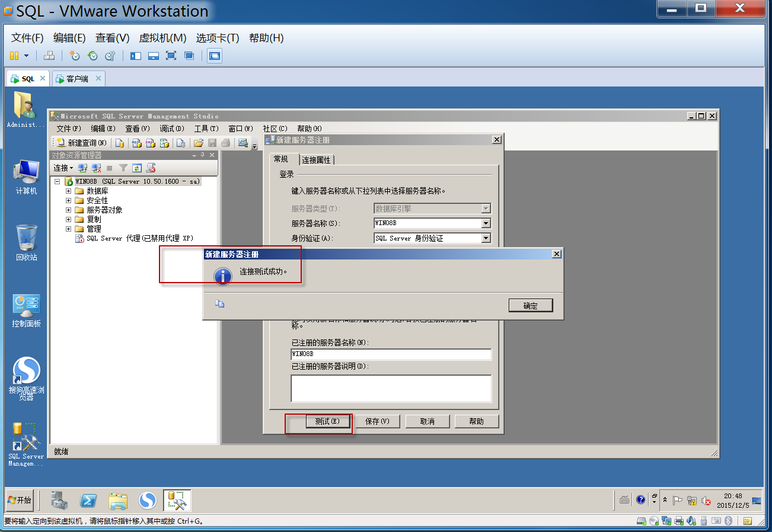Open SSMS 编辑(E) menu
The image size is (772, 532).
[103, 129]
